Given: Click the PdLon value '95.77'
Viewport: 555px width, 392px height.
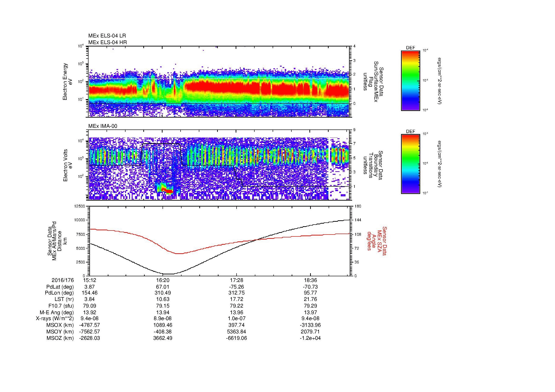Looking at the screenshot, I should tap(310, 293).
